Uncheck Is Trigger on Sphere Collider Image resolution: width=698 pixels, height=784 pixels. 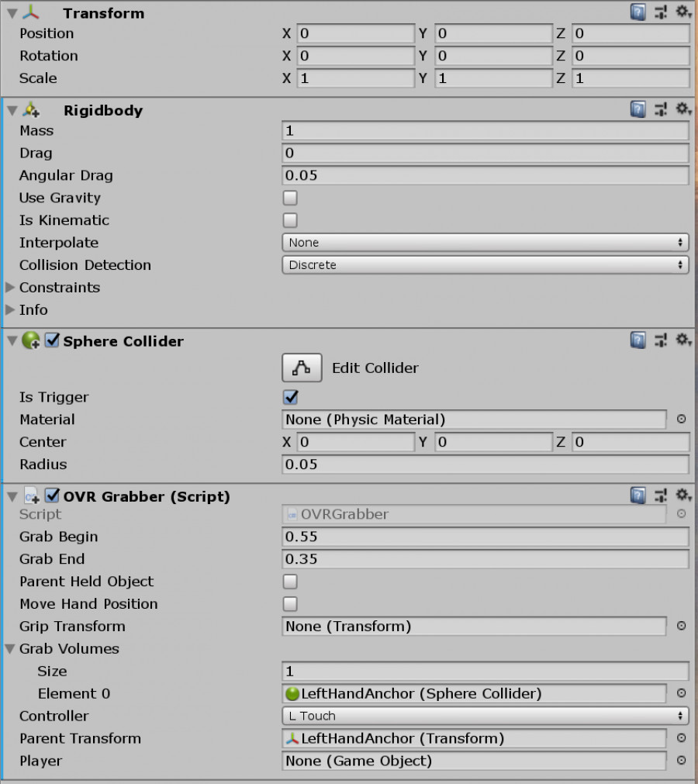pyautogui.click(x=291, y=398)
